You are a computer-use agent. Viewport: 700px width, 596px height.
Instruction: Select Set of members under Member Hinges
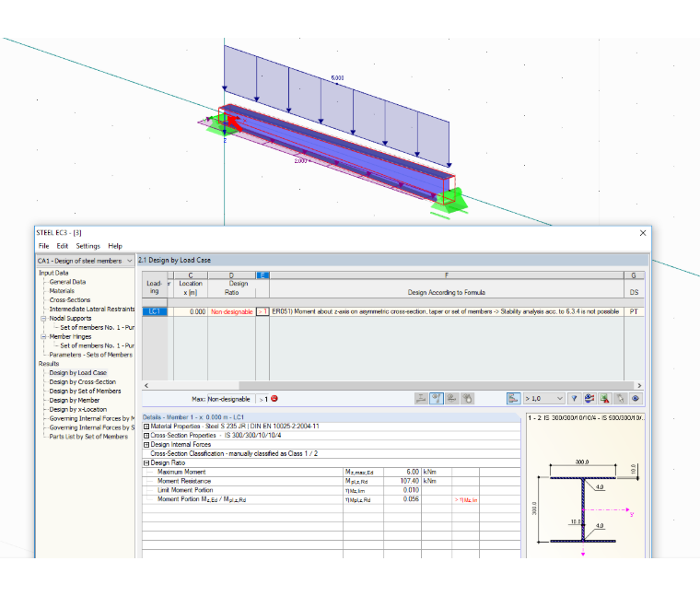(x=97, y=345)
